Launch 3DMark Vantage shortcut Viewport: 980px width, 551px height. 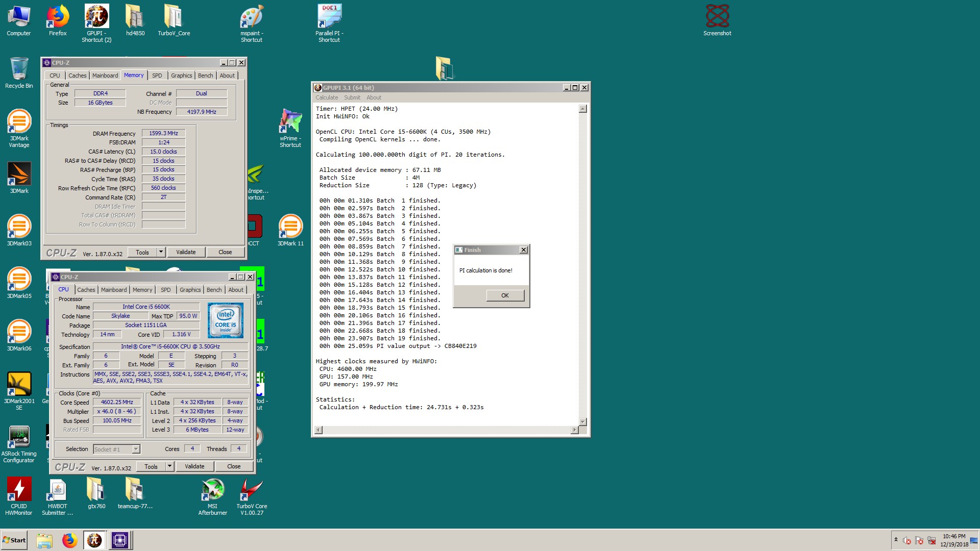click(x=19, y=129)
